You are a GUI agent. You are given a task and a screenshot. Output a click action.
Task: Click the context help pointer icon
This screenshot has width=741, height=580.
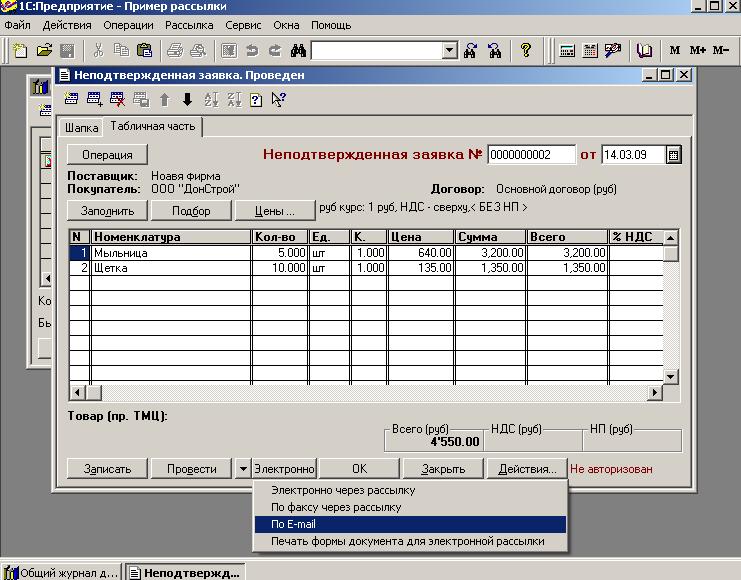(x=279, y=99)
